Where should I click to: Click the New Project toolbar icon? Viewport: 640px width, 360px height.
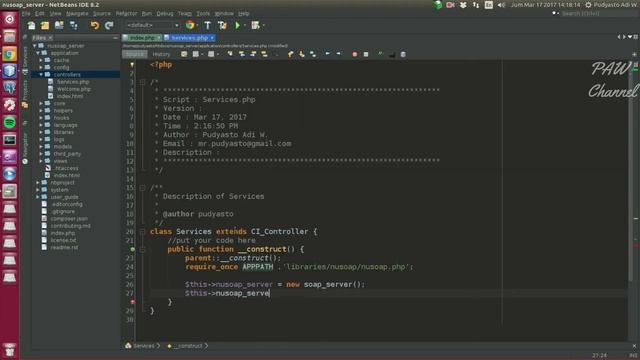tap(45, 25)
